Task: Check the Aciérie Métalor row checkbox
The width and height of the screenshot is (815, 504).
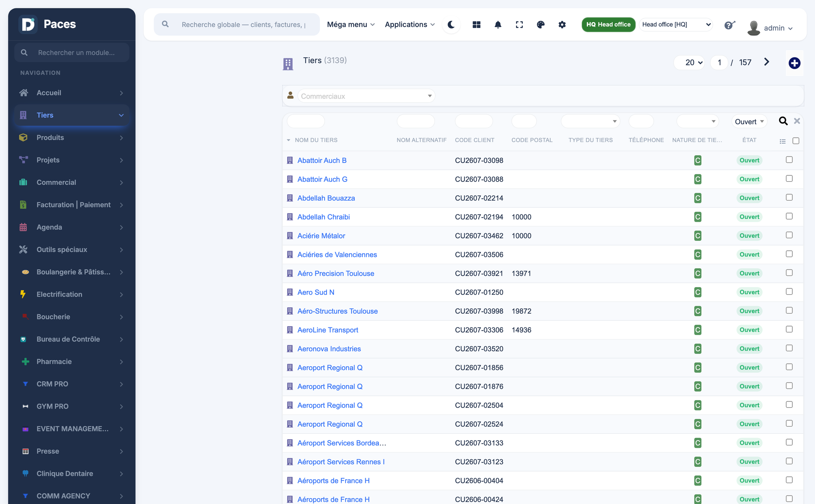Action: click(x=789, y=235)
